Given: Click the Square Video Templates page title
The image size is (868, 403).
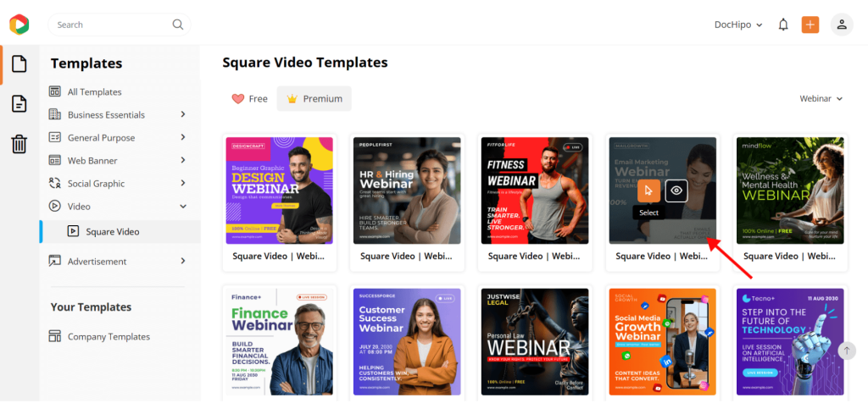Looking at the screenshot, I should click(305, 63).
